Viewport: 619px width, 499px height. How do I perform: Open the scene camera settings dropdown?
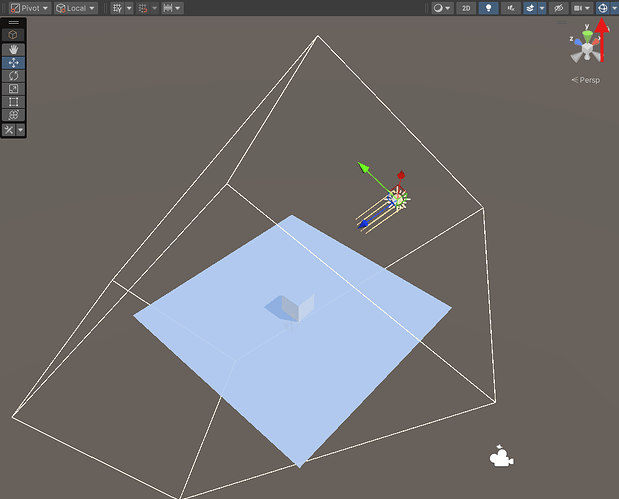coord(581,8)
